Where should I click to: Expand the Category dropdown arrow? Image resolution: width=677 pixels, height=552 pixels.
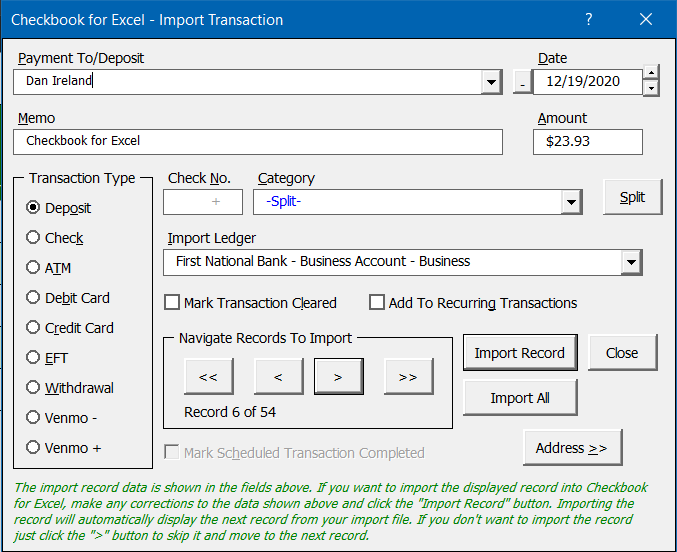click(x=571, y=202)
